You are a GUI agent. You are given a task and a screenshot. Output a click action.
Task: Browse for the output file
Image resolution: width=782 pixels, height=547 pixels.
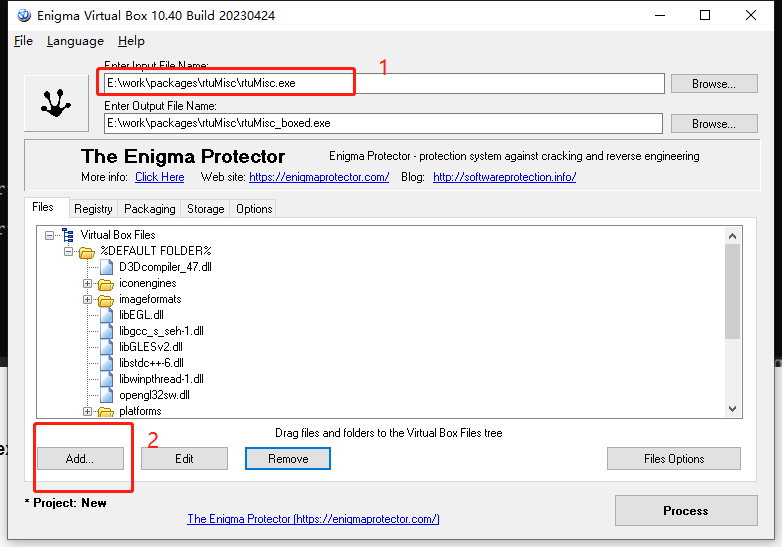click(x=714, y=124)
